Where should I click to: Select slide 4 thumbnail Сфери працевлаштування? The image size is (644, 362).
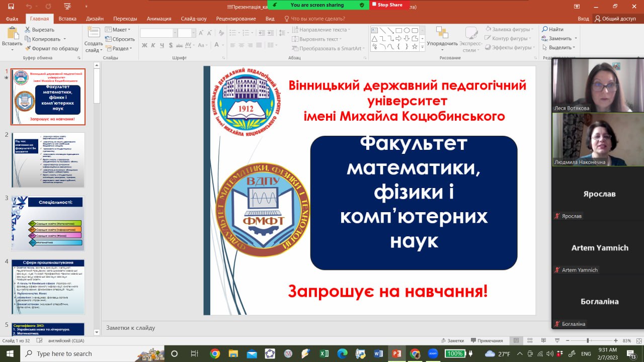pos(48,287)
